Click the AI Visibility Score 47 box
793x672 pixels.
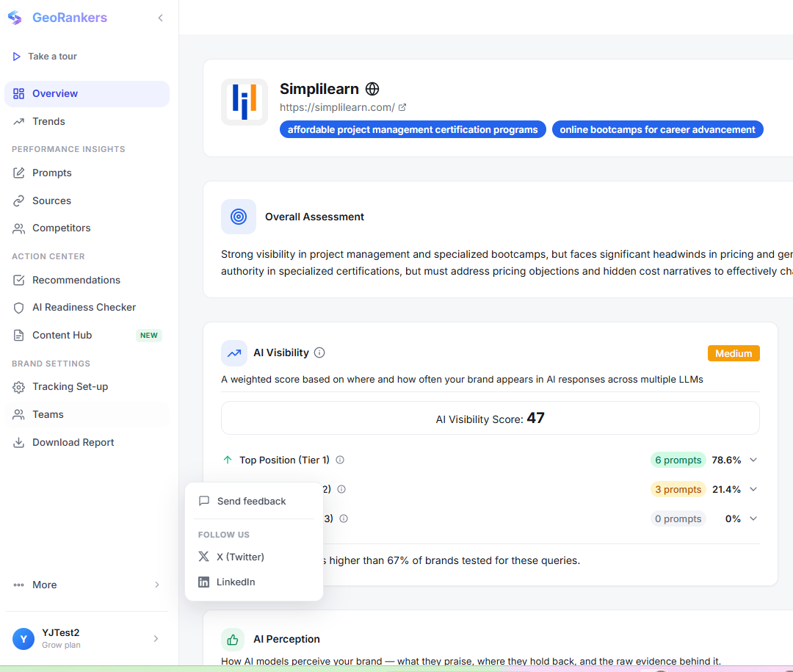coord(490,418)
